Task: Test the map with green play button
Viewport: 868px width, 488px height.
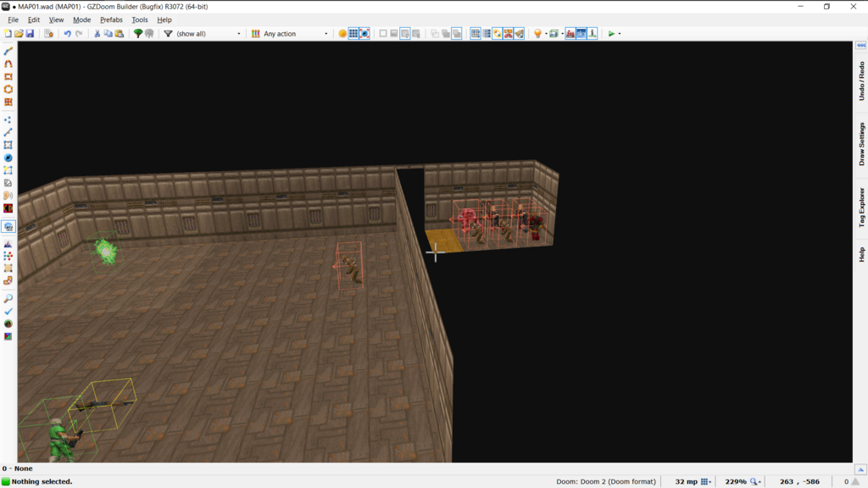Action: tap(611, 34)
